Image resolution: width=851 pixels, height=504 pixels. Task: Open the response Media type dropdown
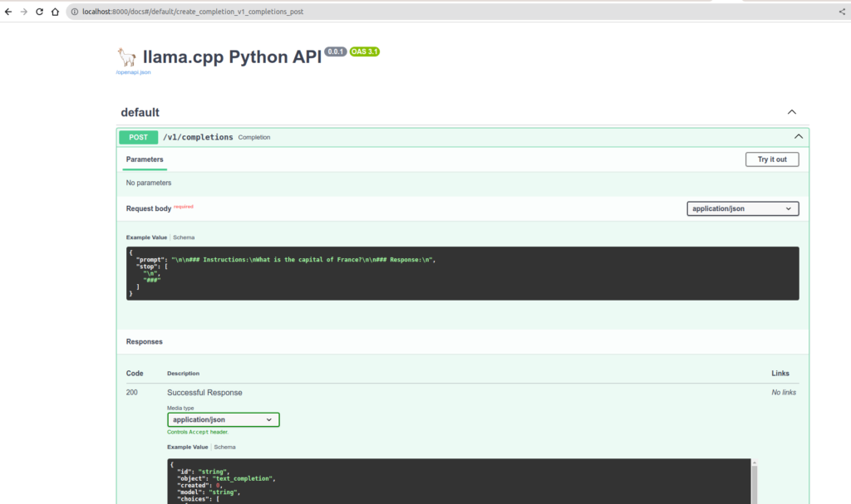[223, 420]
